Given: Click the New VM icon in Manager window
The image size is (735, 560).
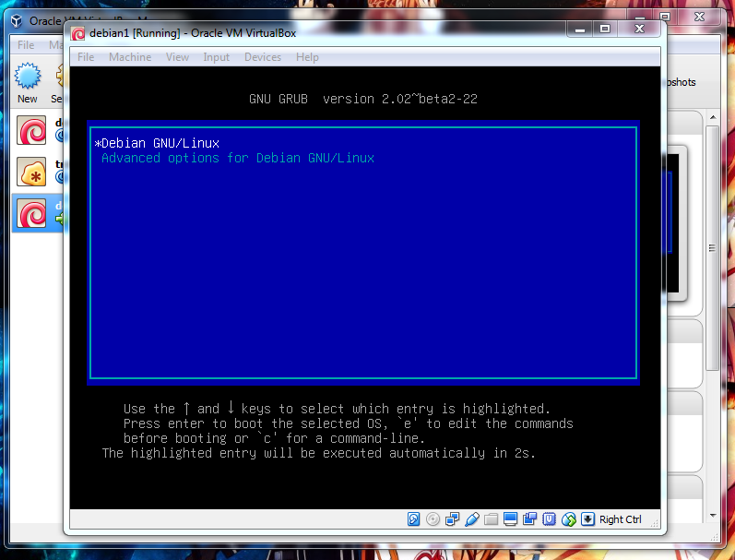Looking at the screenshot, I should pyautogui.click(x=27, y=82).
